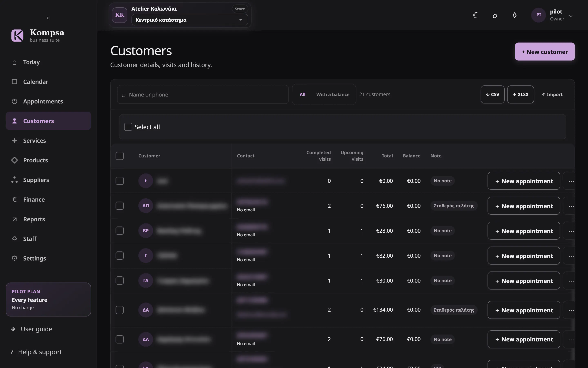Toggle dark mode with the moon icon
Viewport: 588px width, 368px height.
(x=476, y=15)
